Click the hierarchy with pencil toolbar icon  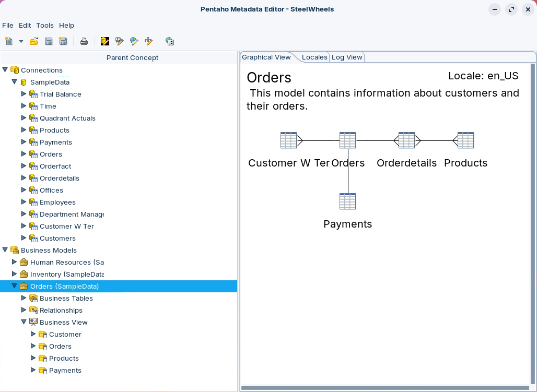click(149, 41)
